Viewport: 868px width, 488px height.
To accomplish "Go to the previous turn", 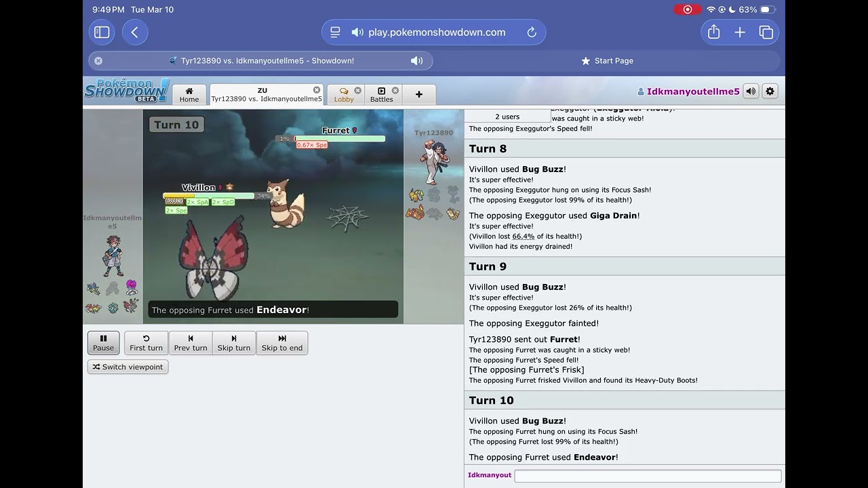I will 191,342.
